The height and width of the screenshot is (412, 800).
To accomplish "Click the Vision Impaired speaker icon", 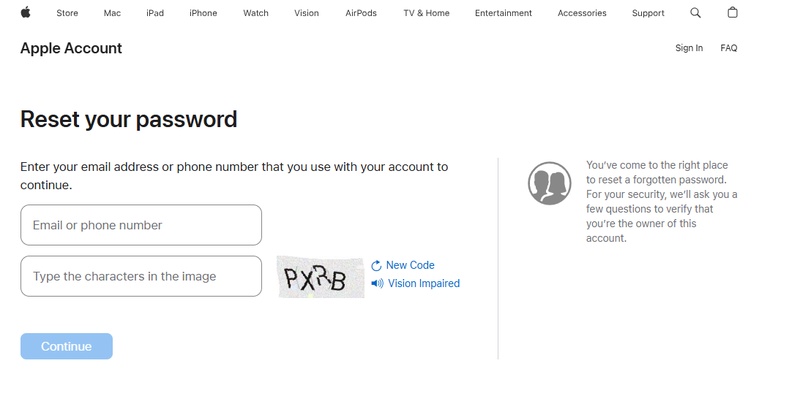I will tap(377, 284).
